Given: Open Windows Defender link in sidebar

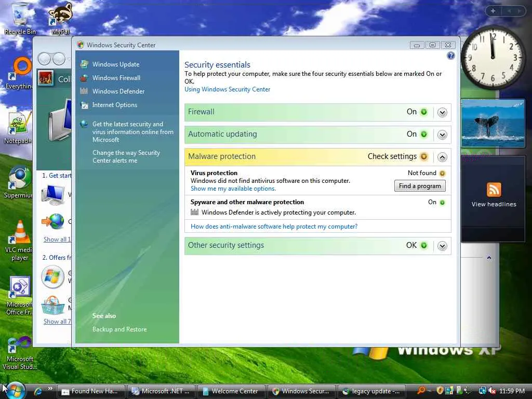Looking at the screenshot, I should [x=118, y=91].
